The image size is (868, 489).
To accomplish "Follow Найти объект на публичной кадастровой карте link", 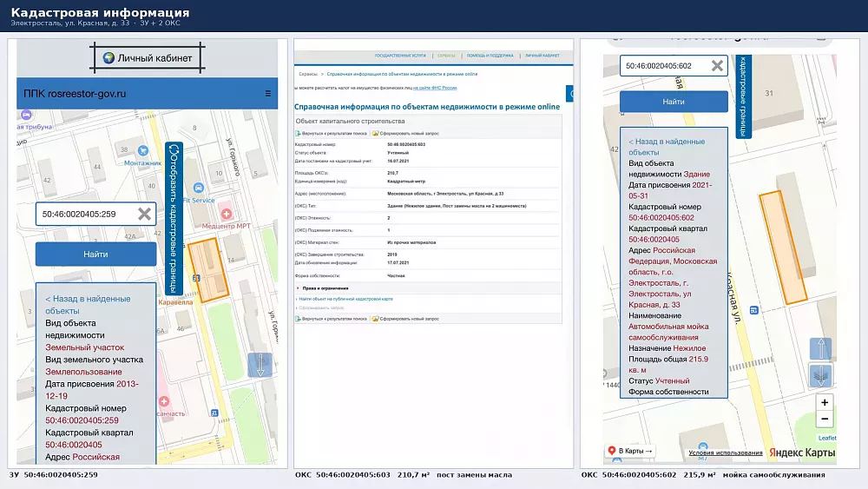I will [345, 299].
